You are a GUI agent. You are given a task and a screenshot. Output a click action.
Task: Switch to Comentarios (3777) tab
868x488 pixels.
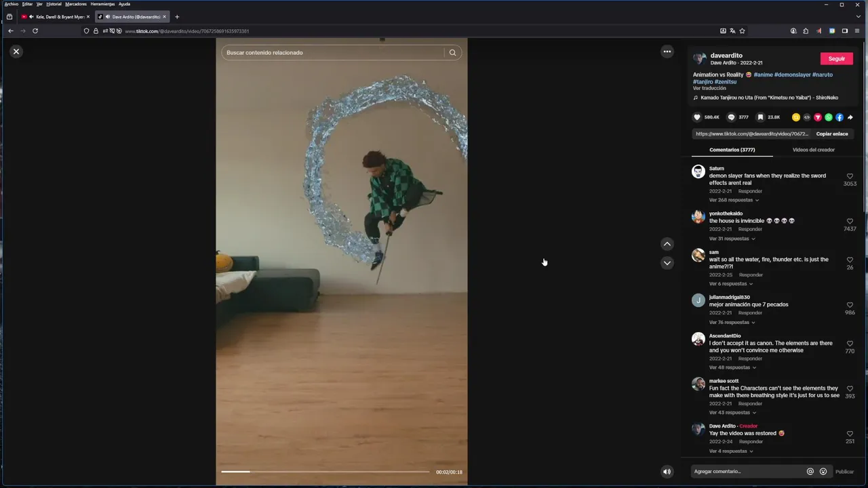(732, 150)
